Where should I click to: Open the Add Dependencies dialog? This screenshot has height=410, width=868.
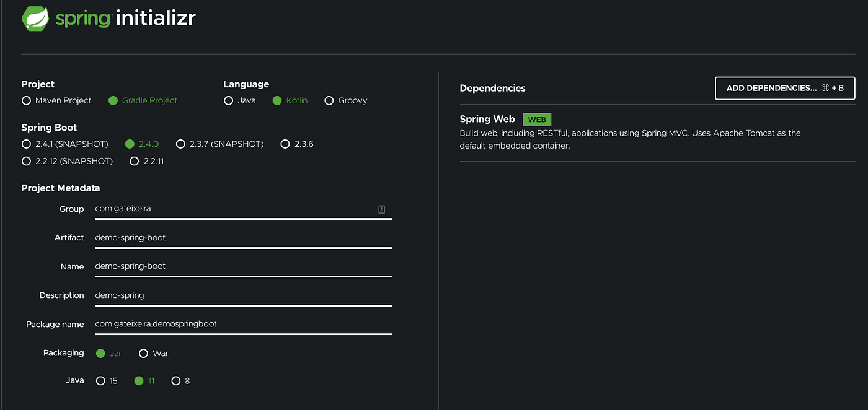[x=785, y=88]
